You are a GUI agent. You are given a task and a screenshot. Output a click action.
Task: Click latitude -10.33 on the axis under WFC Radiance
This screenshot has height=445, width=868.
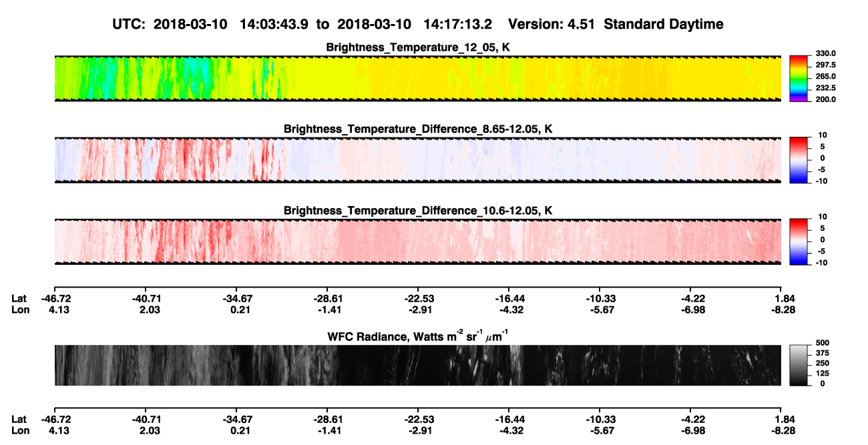[x=600, y=419]
